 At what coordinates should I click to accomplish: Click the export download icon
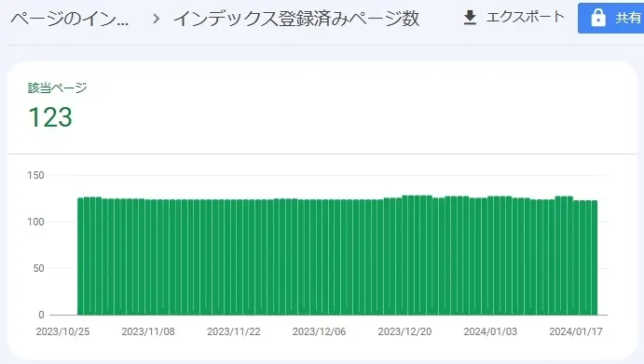[470, 18]
